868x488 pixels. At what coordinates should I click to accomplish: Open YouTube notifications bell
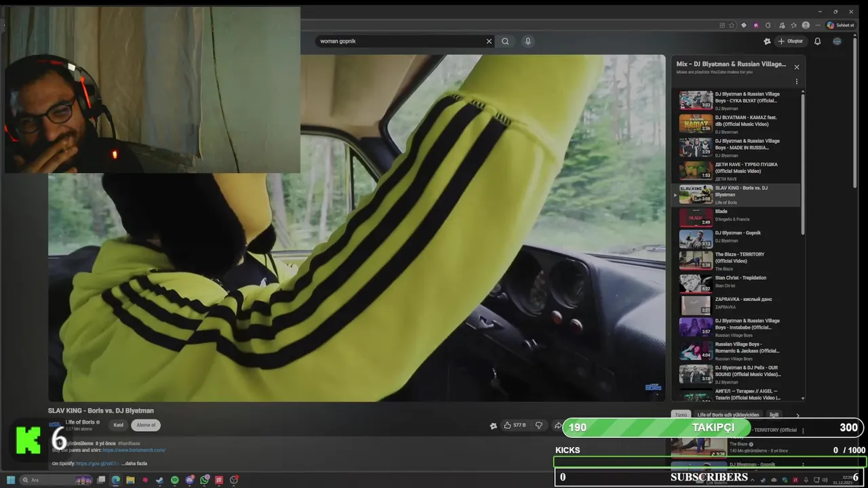(817, 41)
